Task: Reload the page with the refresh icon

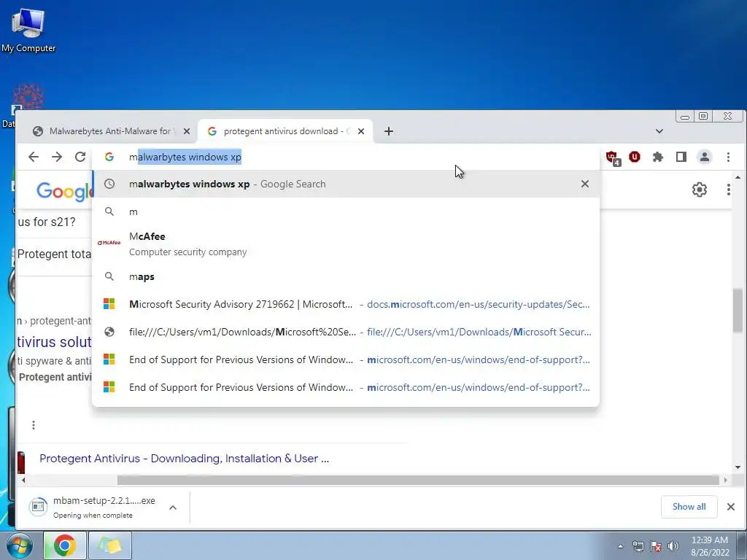Action: [80, 157]
